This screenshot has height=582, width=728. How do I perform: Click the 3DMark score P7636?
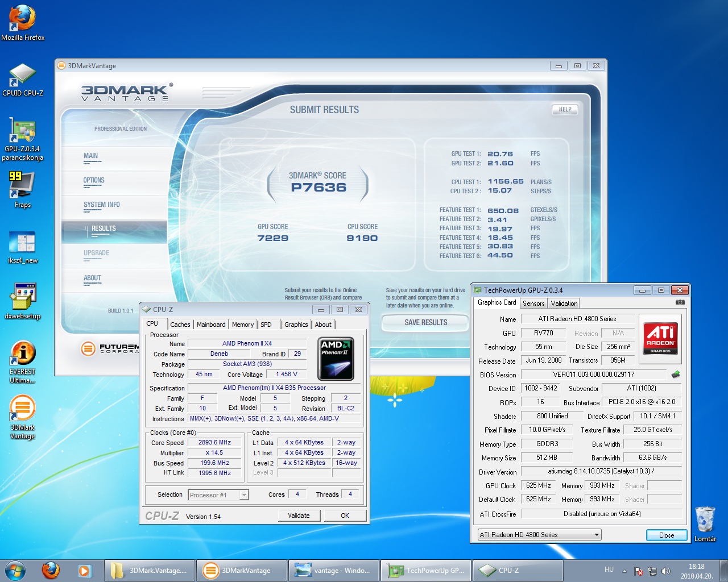[318, 188]
